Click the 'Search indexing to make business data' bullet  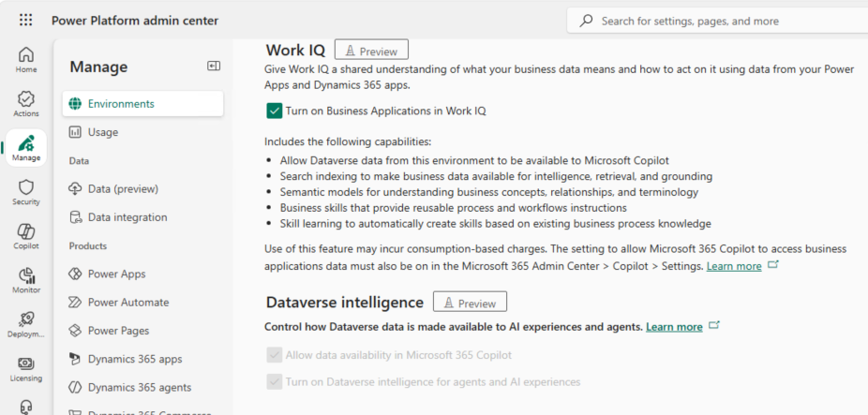click(496, 176)
